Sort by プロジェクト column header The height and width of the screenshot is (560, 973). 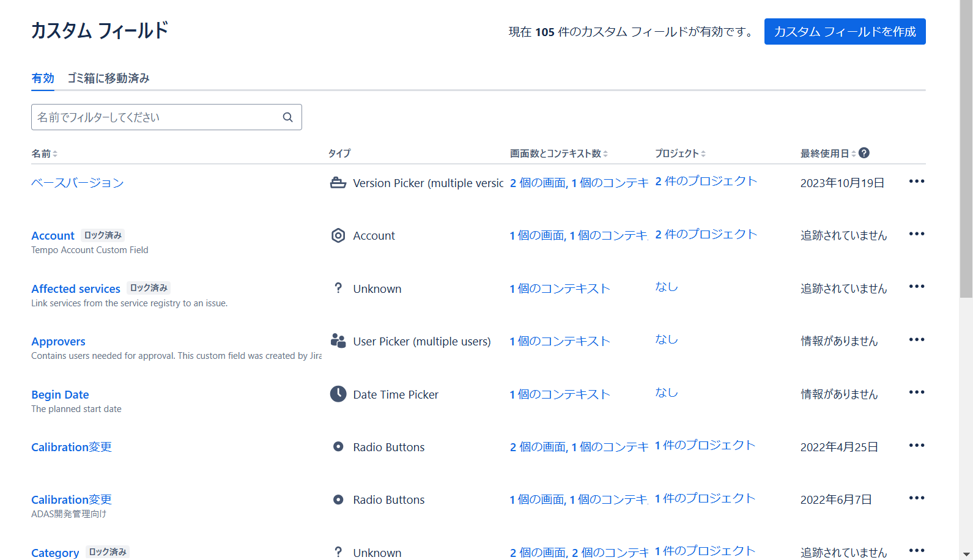point(680,153)
